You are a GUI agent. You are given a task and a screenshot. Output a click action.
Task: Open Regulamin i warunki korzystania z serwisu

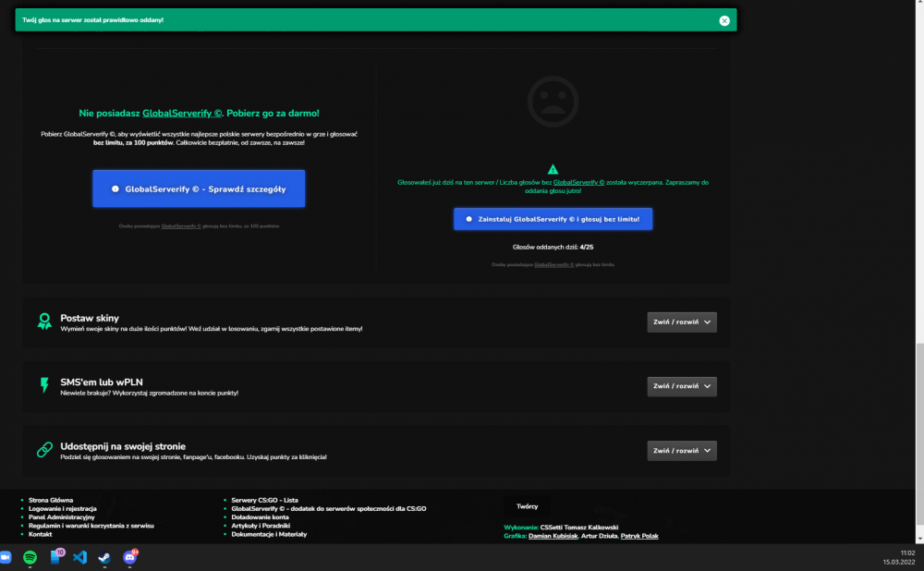tap(91, 526)
